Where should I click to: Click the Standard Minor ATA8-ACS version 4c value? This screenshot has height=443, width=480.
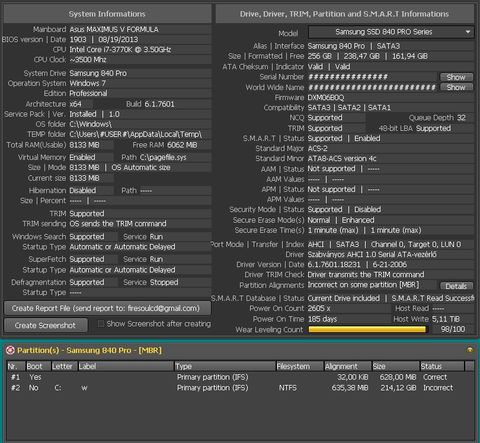pos(342,159)
